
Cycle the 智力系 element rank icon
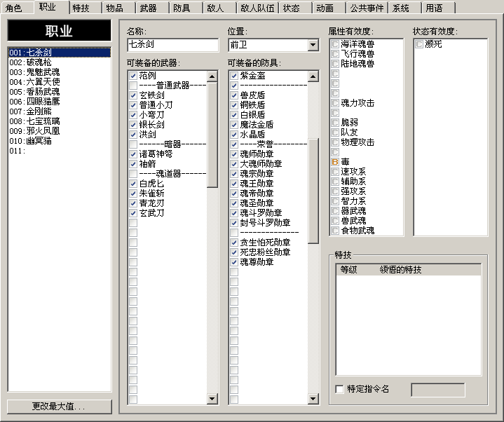coord(335,201)
